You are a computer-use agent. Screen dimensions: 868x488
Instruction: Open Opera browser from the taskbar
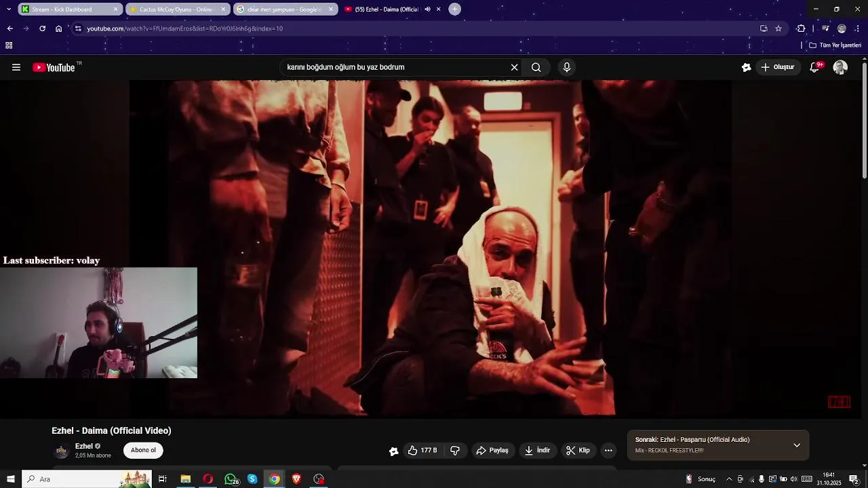[208, 479]
